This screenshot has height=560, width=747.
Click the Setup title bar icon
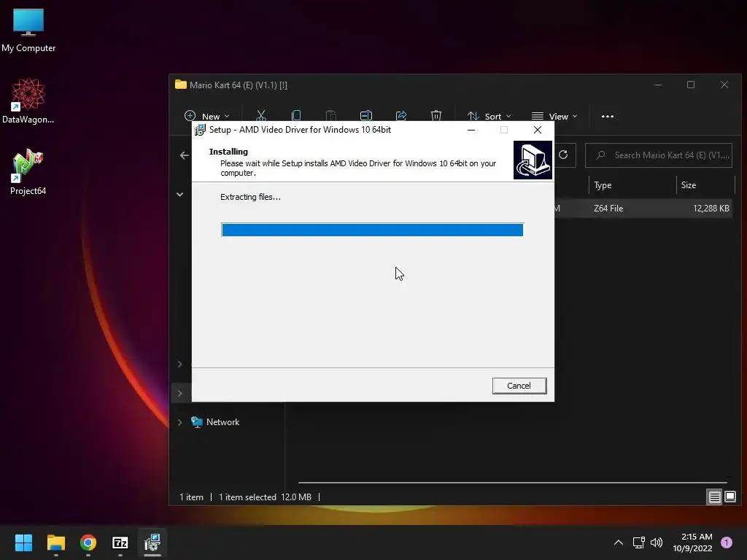click(200, 130)
